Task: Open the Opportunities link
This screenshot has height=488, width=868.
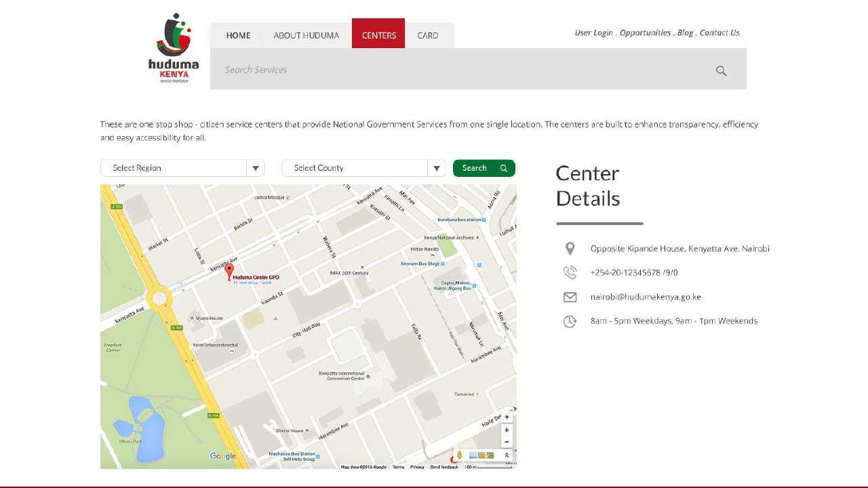Action: tap(645, 33)
